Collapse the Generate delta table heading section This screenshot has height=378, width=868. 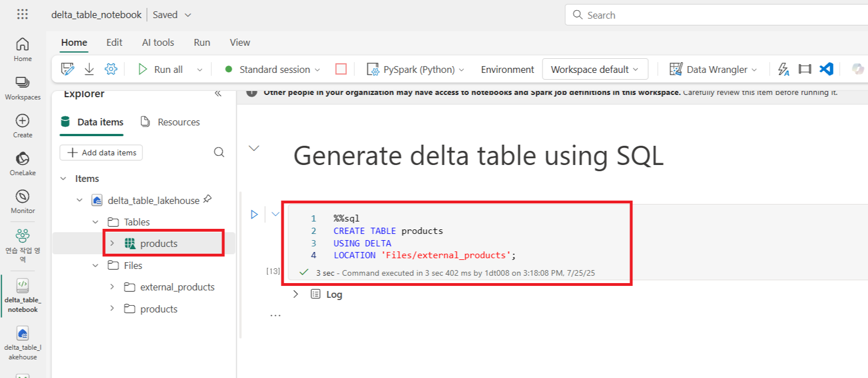tap(254, 148)
